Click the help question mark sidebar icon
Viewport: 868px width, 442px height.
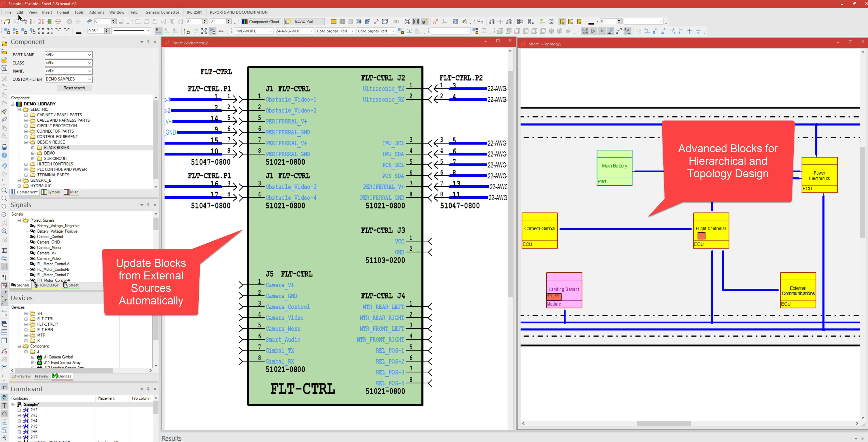coord(4,156)
